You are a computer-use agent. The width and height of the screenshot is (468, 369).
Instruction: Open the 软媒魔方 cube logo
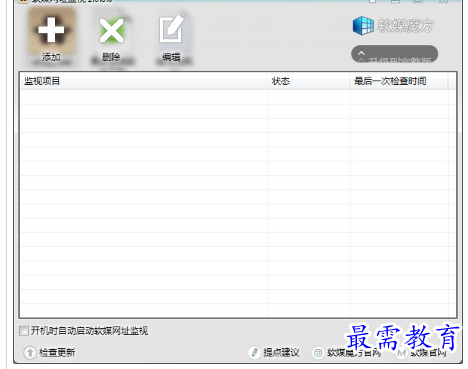pyautogui.click(x=363, y=25)
